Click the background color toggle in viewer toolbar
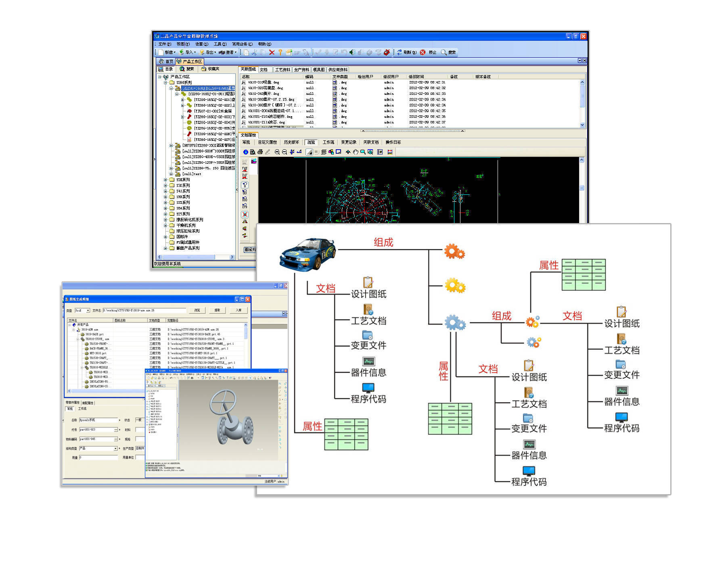 (309, 152)
